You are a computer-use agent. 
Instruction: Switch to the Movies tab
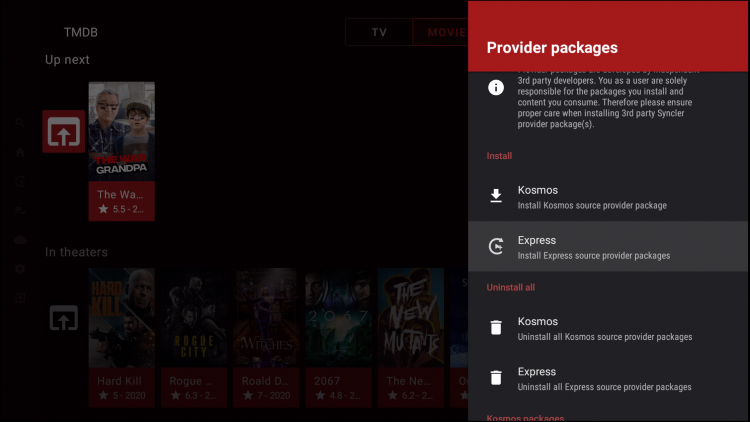click(440, 32)
